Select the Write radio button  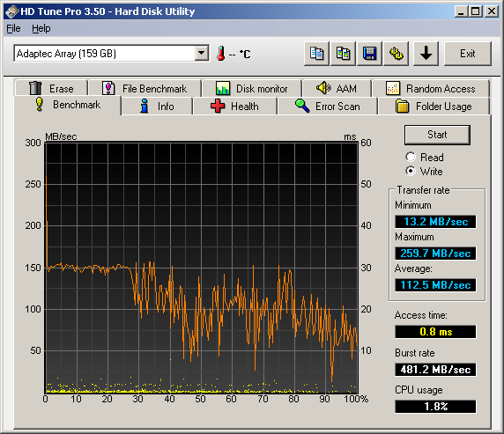coord(411,171)
